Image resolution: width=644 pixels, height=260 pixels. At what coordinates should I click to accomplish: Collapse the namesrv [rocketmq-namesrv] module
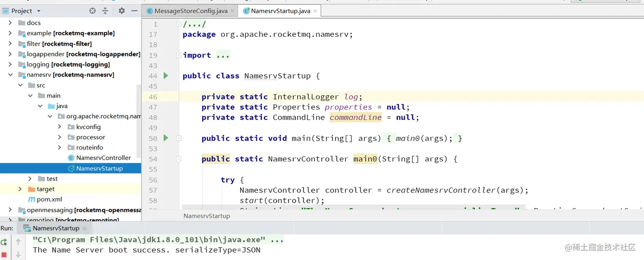(x=10, y=75)
